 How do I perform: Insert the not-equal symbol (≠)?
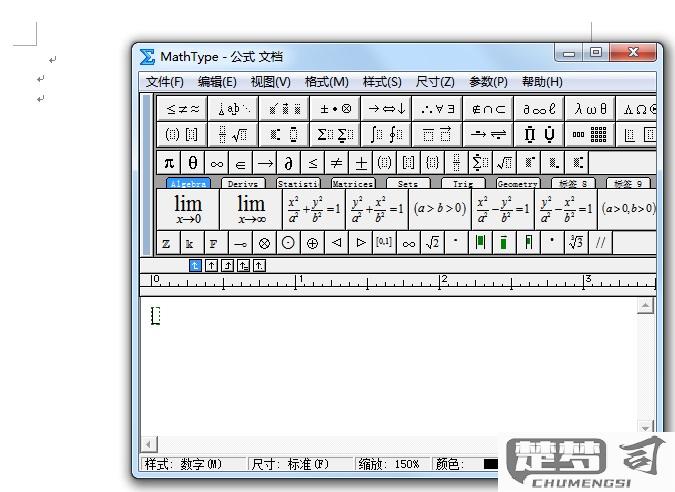[337, 163]
